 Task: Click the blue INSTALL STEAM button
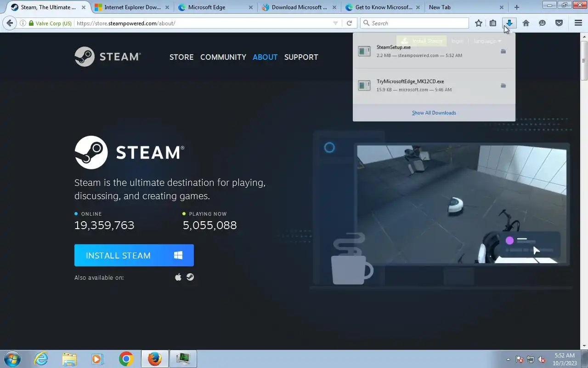point(134,255)
